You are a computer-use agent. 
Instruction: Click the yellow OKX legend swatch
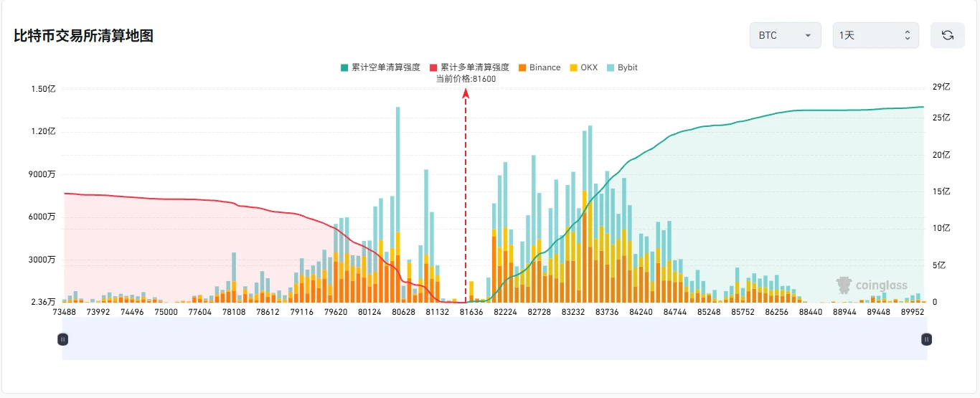573,67
